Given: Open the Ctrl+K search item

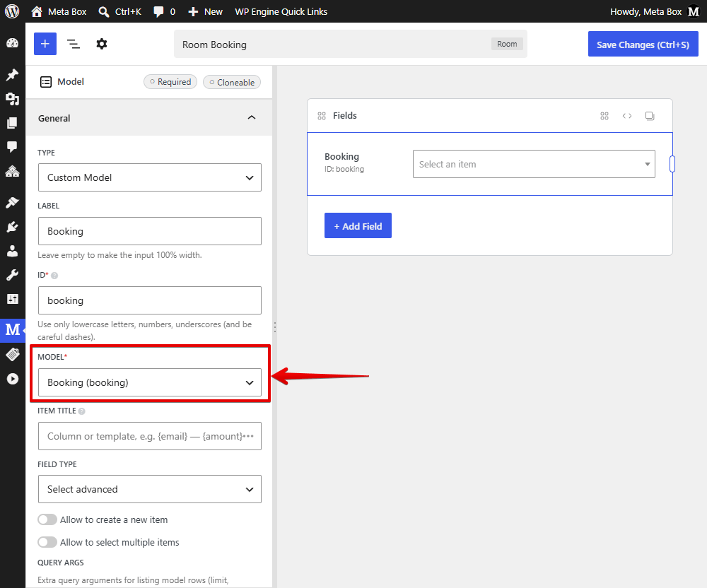Looking at the screenshot, I should tap(120, 11).
